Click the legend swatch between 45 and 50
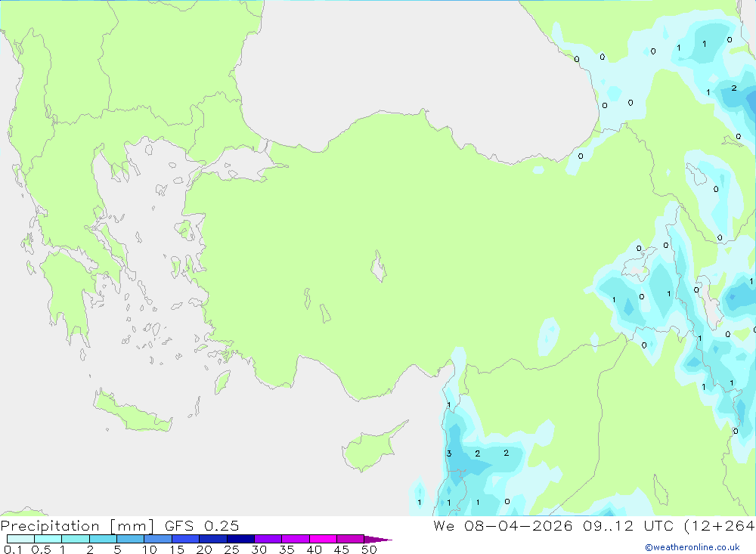Screen dimensions: 756x554 tap(351, 539)
